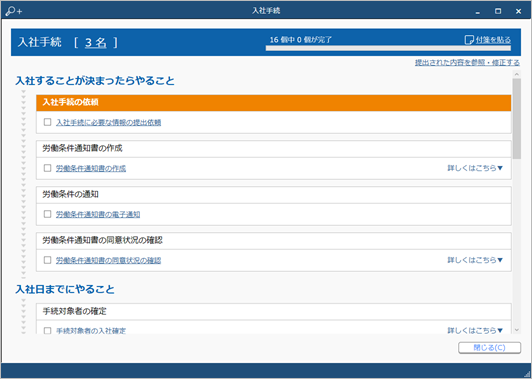Check the 手続対象者の入社確定 checkbox
The image size is (532, 379).
[x=48, y=330]
